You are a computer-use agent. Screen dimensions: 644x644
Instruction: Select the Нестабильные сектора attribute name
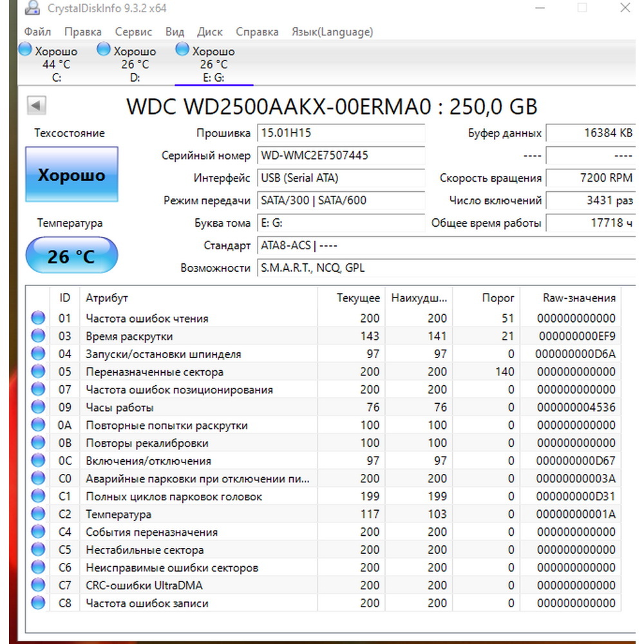coord(145,550)
